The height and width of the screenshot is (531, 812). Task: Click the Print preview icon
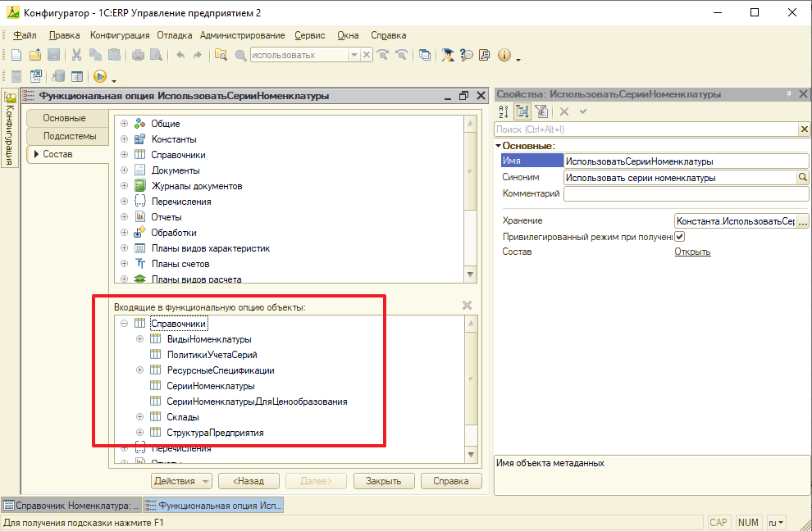(156, 55)
